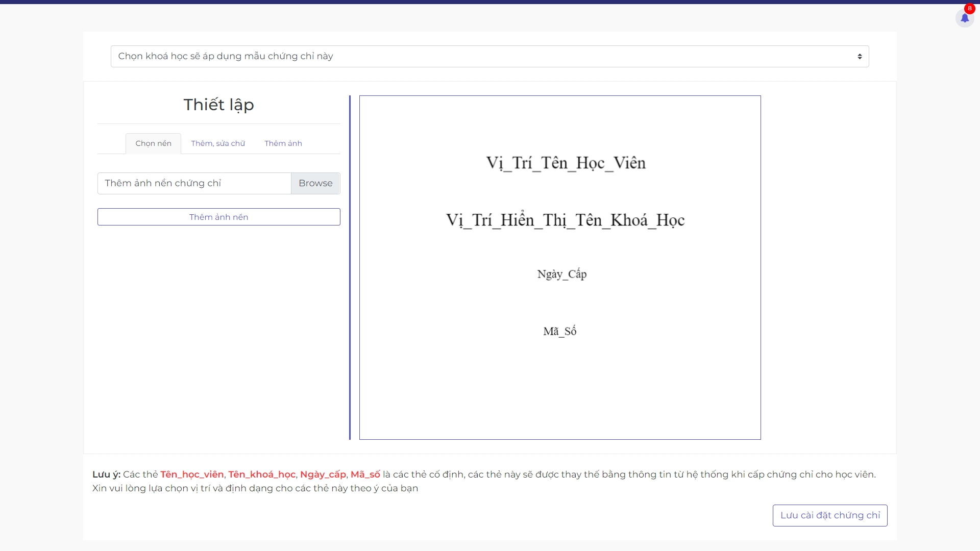Click the Thêm ảnh nền button
This screenshot has height=551, width=980.
click(x=218, y=217)
